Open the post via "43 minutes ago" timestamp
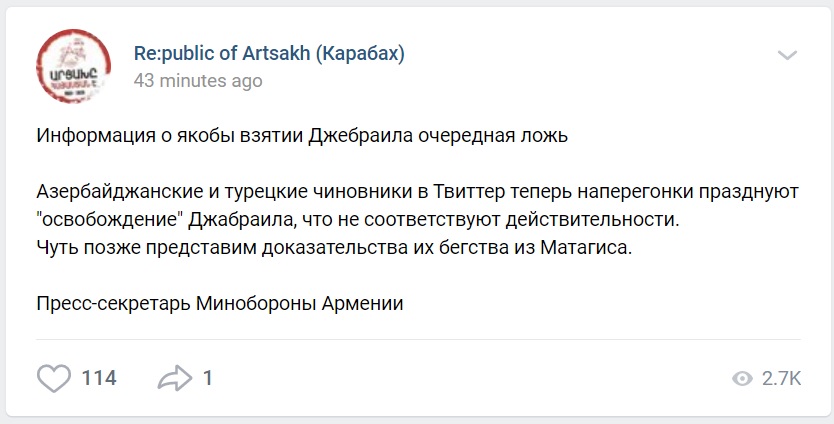 [x=198, y=81]
